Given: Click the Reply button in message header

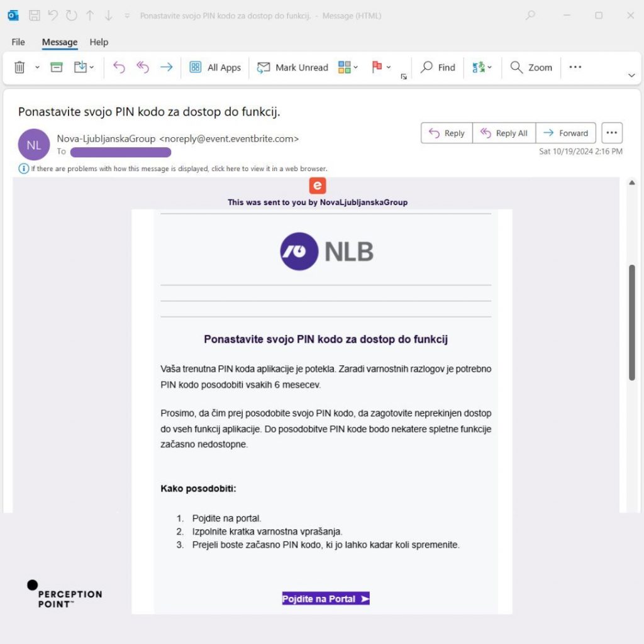Looking at the screenshot, I should point(447,133).
